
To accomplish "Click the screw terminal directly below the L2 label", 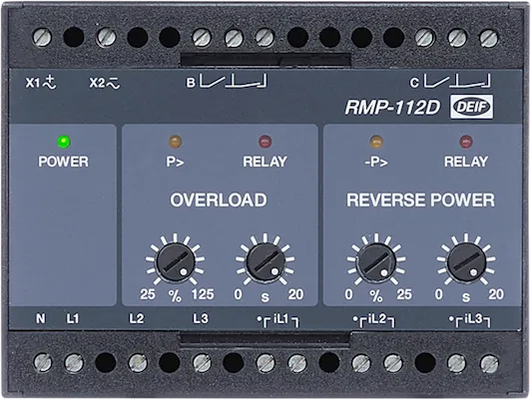I will tap(138, 362).
